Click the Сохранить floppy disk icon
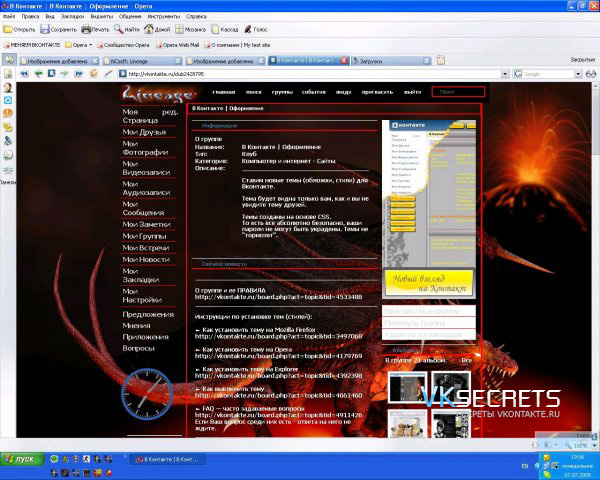The height and width of the screenshot is (480, 600). [45, 29]
